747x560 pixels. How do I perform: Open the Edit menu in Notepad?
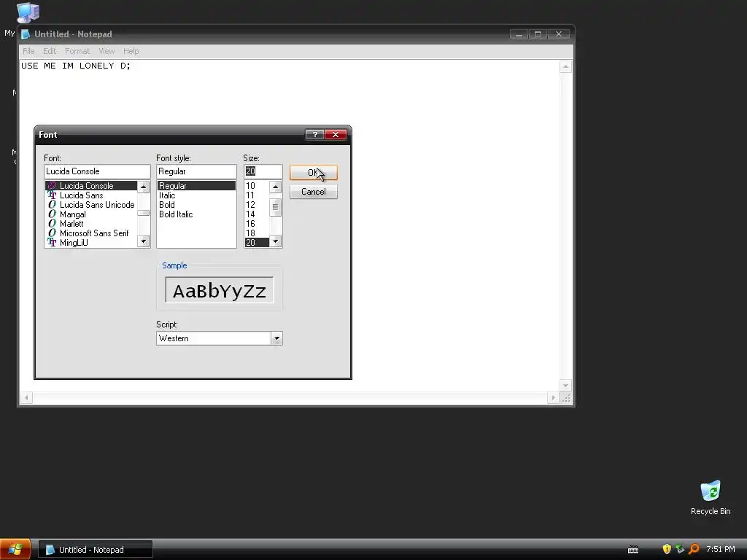50,51
